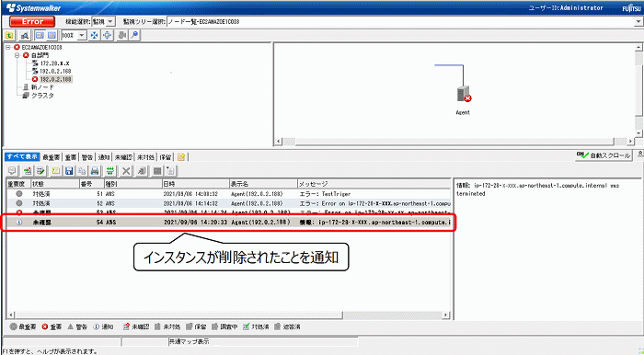Toggle the list view layout button

pyautogui.click(x=52, y=35)
